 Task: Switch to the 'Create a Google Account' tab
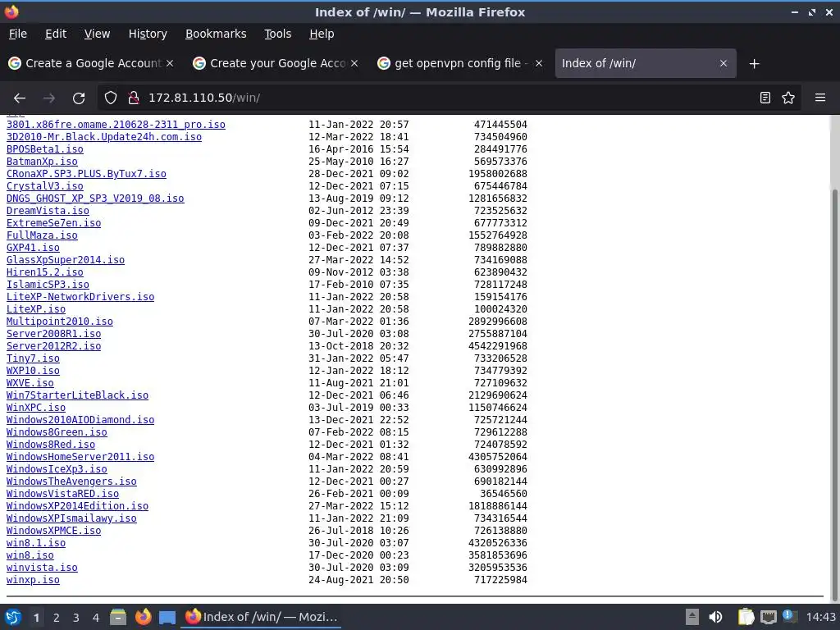click(92, 63)
